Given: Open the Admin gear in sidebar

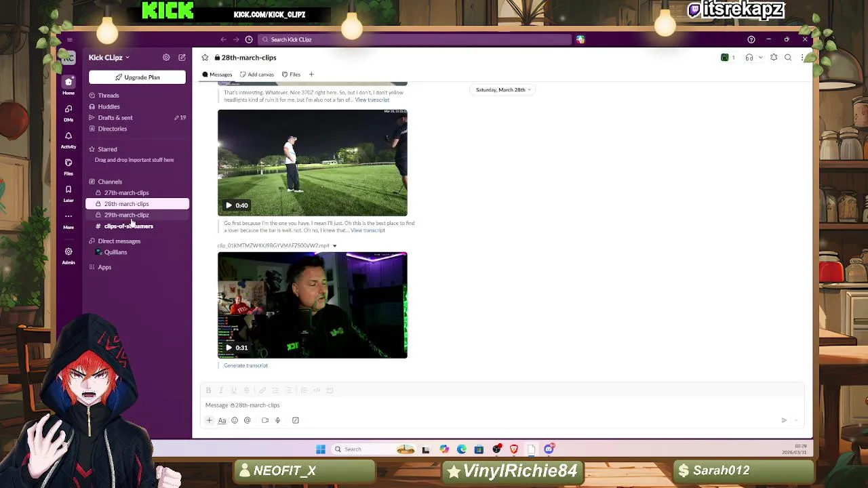Looking at the screenshot, I should [x=68, y=256].
